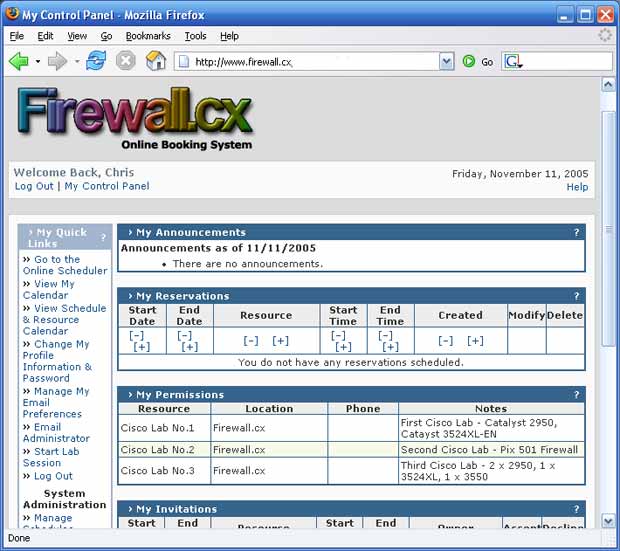Click the scrollbar up arrow
The height and width of the screenshot is (551, 620).
click(x=608, y=85)
